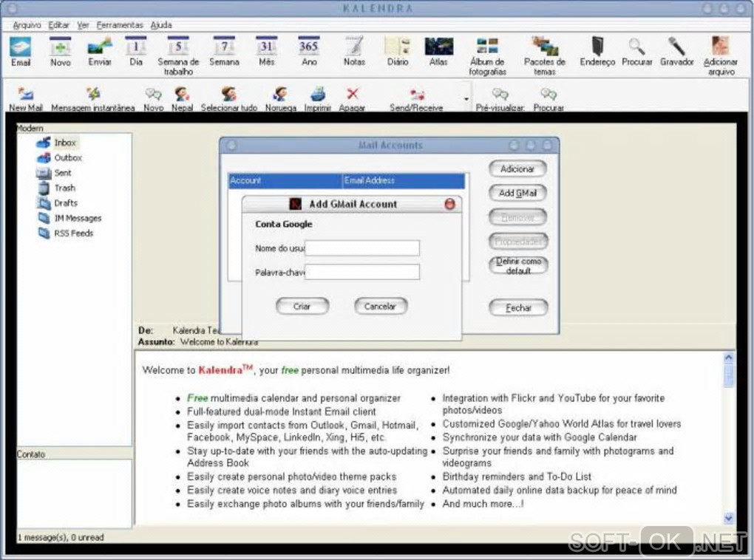Open the Endereço address book
The image size is (754, 560).
pyautogui.click(x=597, y=52)
